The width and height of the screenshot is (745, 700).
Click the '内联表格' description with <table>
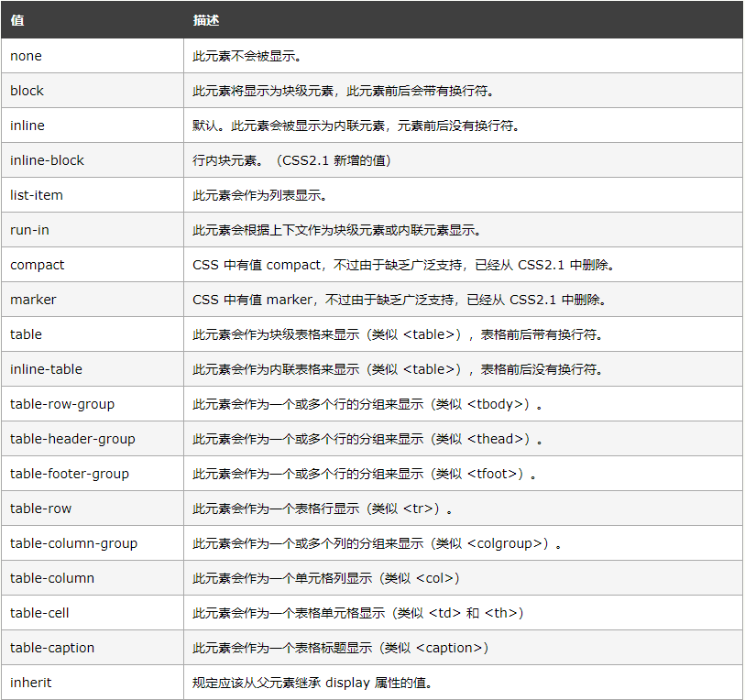tap(398, 369)
